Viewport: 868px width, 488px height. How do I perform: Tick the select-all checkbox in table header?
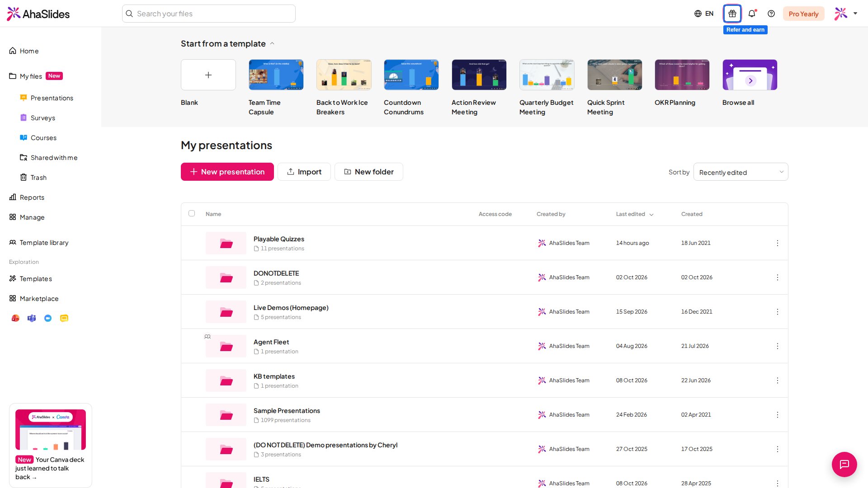click(192, 213)
